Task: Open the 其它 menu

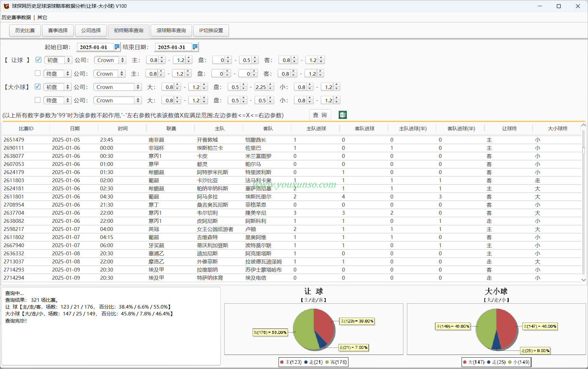Action: [x=42, y=18]
